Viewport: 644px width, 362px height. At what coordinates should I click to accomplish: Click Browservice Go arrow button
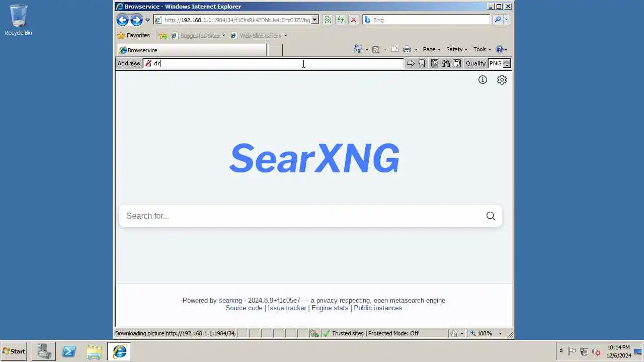(411, 63)
